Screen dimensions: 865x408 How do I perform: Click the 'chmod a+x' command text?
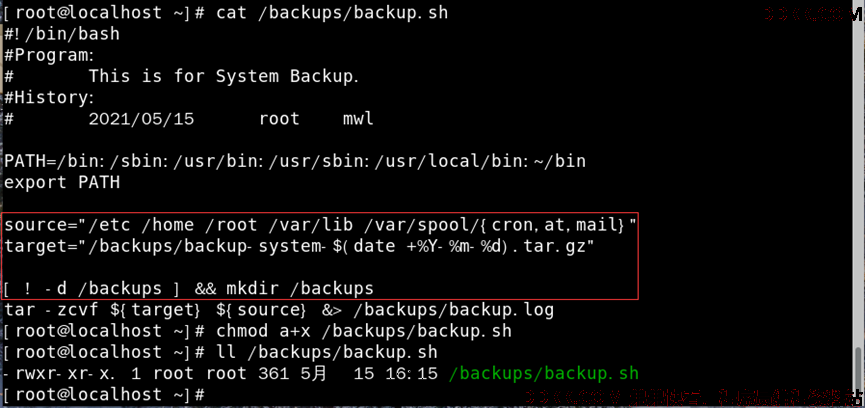[364, 331]
